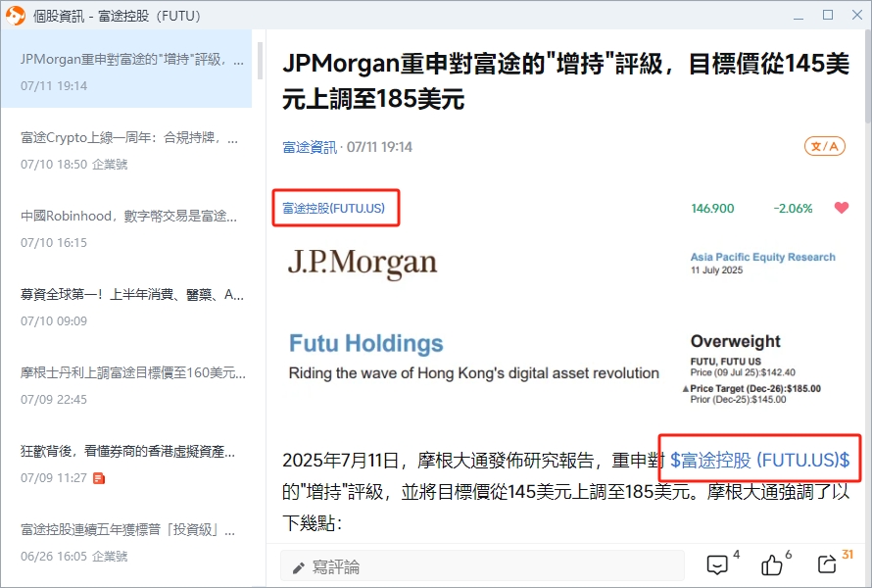872x588 pixels.
Task: Click the article pane scrollbar
Action: point(868,77)
